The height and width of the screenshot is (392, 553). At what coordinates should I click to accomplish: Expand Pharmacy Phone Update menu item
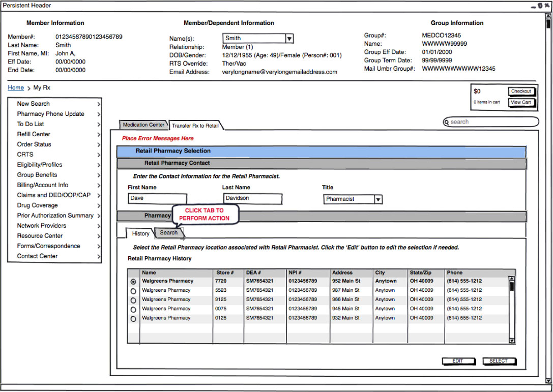click(x=54, y=114)
